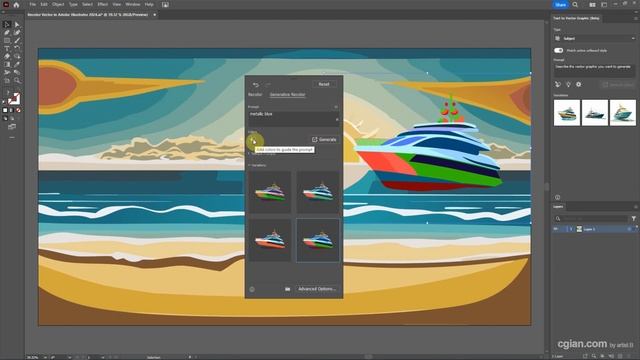Viewport: 640px width, 360px height.
Task: Set paint mode to Color
Action: tap(5, 110)
